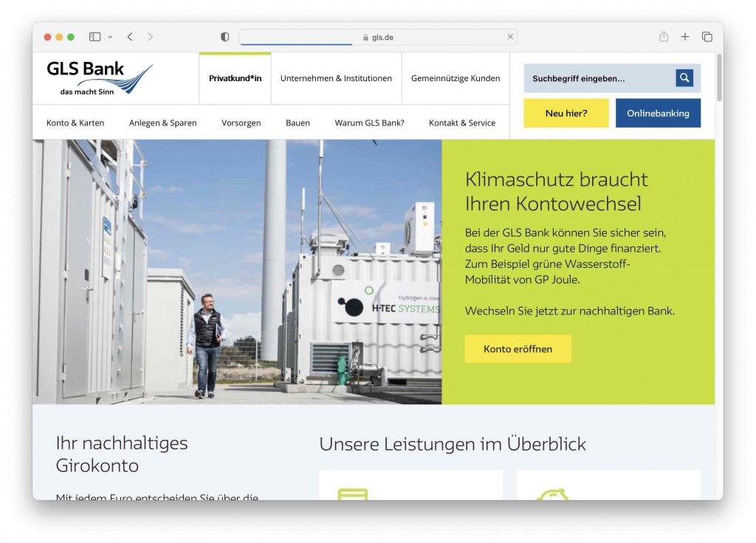Screen dimensions: 756x543
Task: Open the Kontakt & Service menu
Action: point(462,123)
